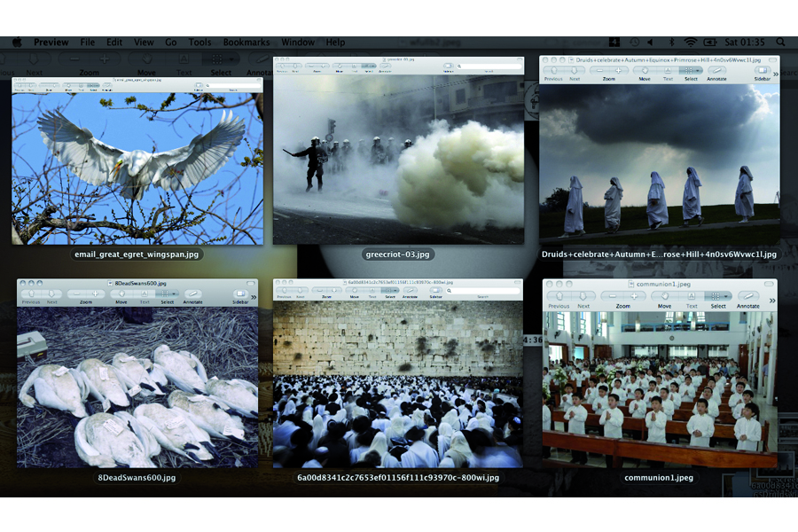Click Previous arrow in Druids window toolbar
Screen dimensions: 798x532
(x=553, y=70)
